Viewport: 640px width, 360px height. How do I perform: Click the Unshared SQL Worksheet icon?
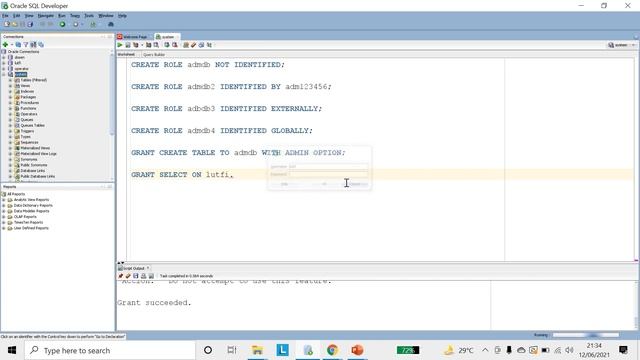pyautogui.click(x=186, y=45)
